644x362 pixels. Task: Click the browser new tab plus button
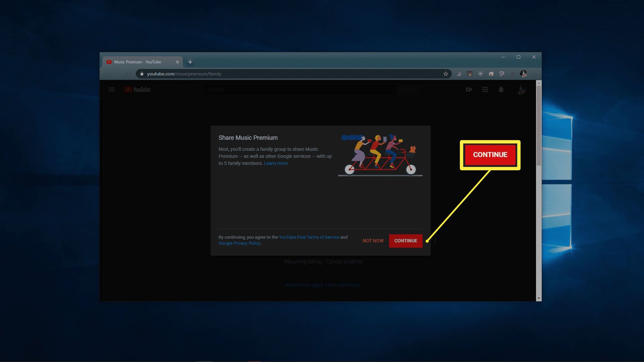coord(190,62)
